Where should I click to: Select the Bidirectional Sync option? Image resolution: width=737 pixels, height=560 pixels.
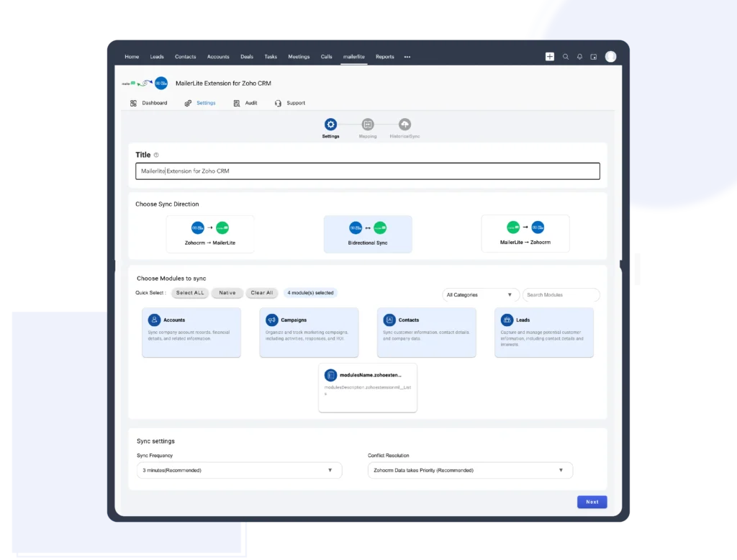pos(368,234)
